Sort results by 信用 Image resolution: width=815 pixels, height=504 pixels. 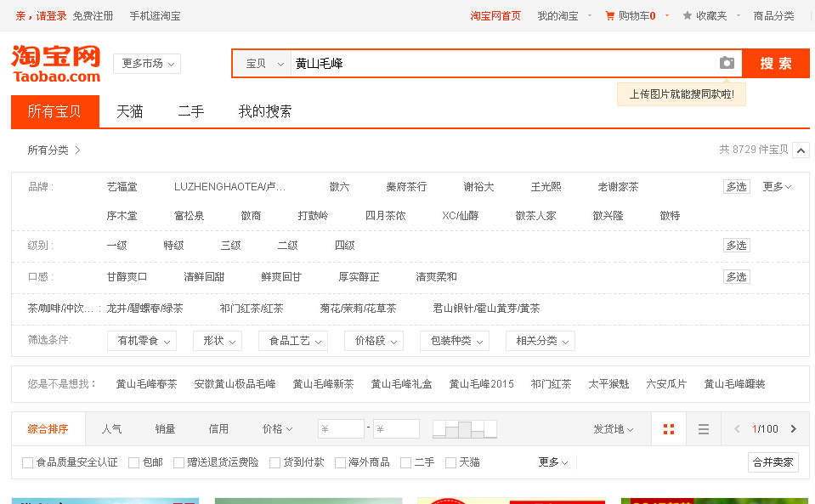pyautogui.click(x=218, y=428)
